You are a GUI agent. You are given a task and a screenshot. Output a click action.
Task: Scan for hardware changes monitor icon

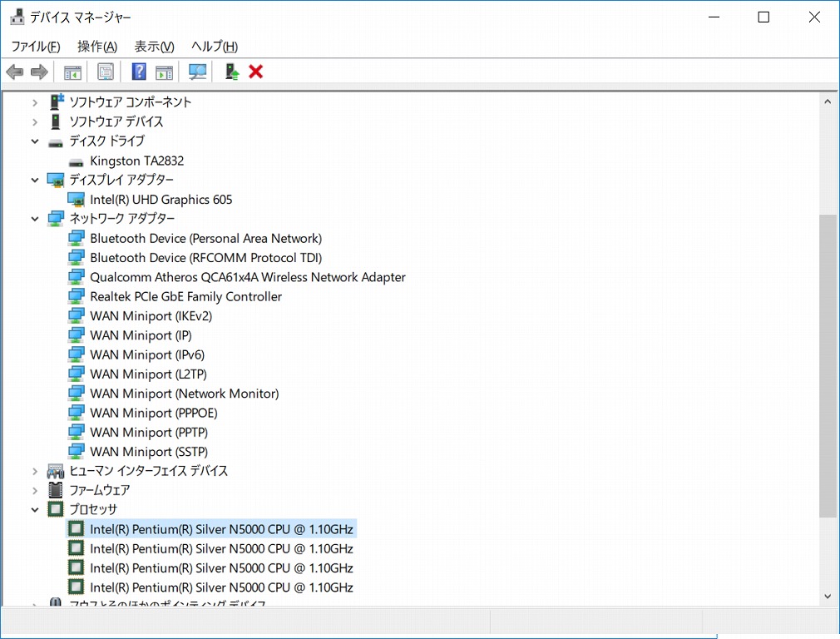198,72
